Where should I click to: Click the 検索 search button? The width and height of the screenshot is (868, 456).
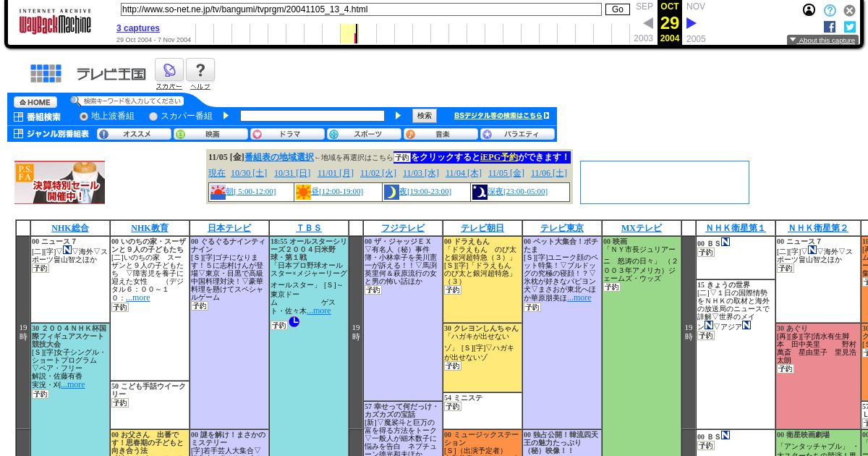(x=425, y=116)
